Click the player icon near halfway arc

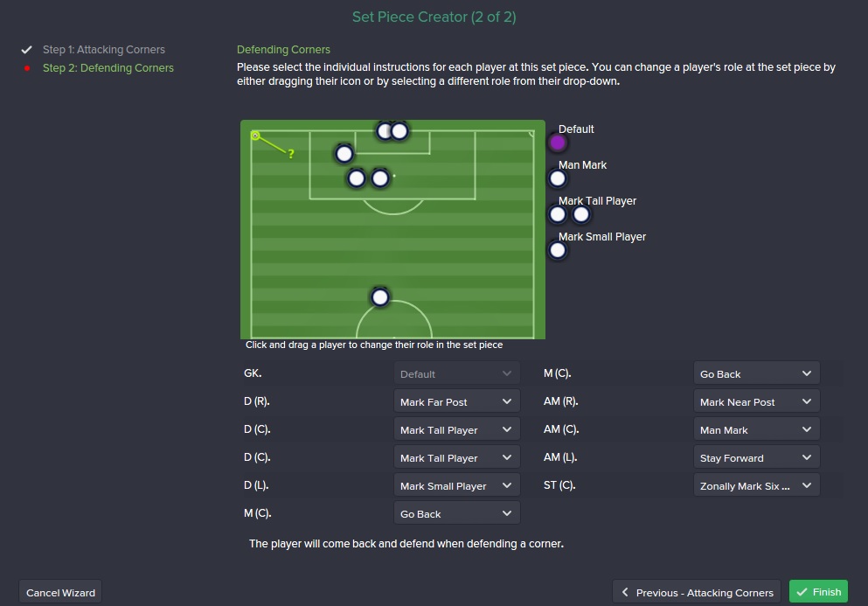[x=380, y=297]
